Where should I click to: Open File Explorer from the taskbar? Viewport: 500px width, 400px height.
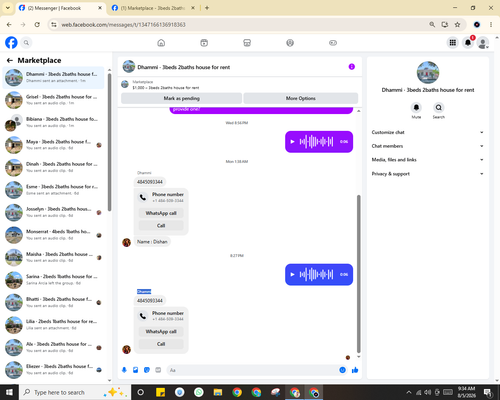tap(218, 392)
